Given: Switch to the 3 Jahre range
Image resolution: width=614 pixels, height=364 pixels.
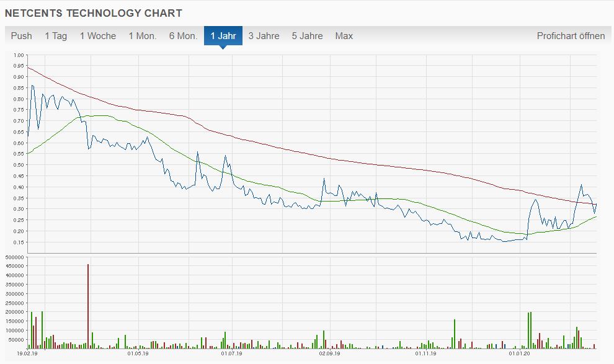Looking at the screenshot, I should tap(264, 36).
